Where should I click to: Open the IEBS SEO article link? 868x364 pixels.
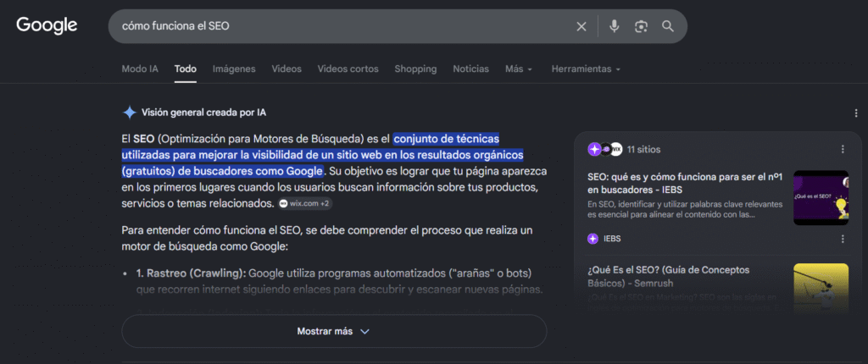pos(685,184)
